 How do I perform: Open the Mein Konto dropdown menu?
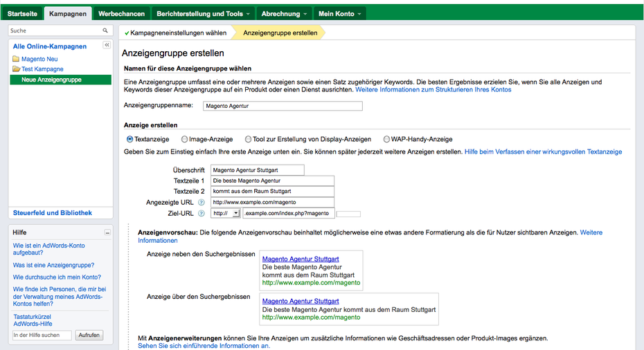pos(340,14)
